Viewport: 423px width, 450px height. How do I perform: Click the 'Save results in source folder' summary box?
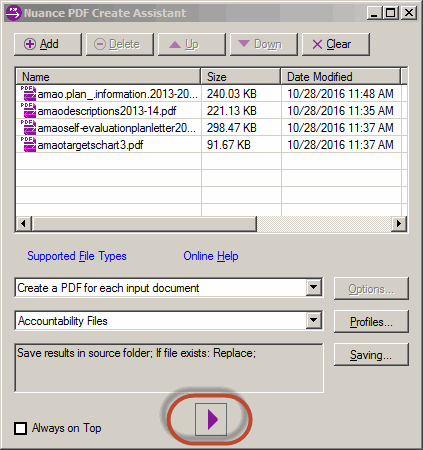pyautogui.click(x=169, y=368)
